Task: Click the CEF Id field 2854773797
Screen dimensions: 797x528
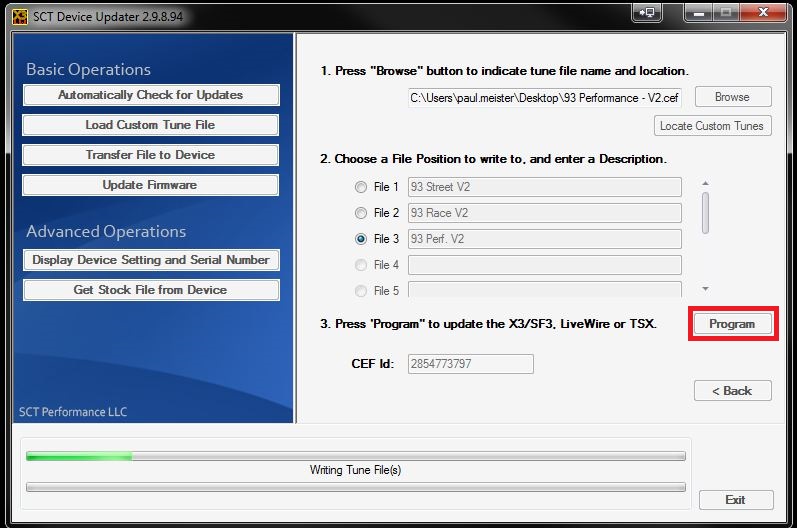Action: [x=471, y=364]
